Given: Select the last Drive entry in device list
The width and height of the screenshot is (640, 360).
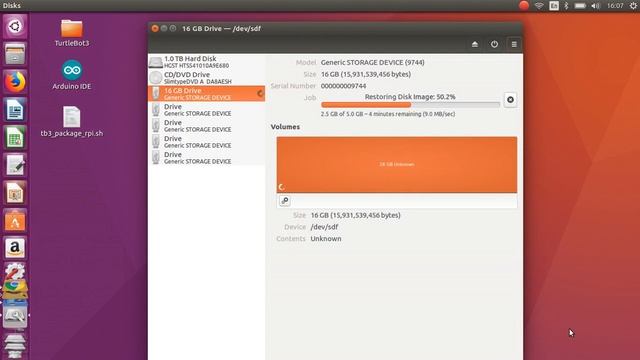Looking at the screenshot, I should (x=207, y=158).
